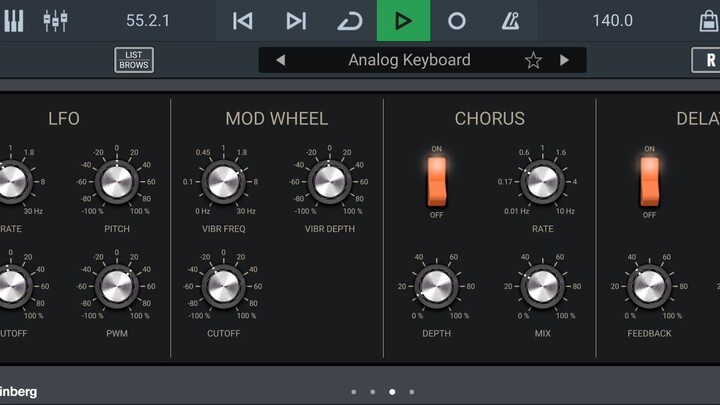Screen dimensions: 720x405
Task: Click the Chorus Rate knob
Action: [x=543, y=182]
